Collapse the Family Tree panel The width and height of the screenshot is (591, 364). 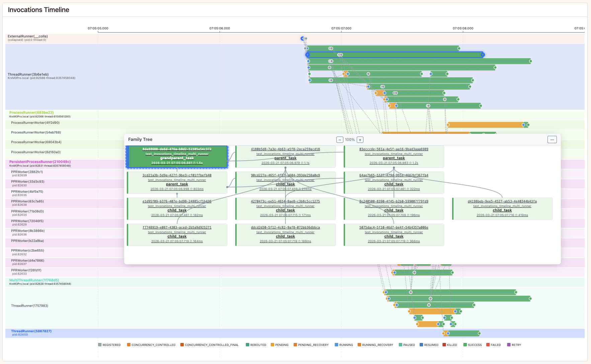552,140
